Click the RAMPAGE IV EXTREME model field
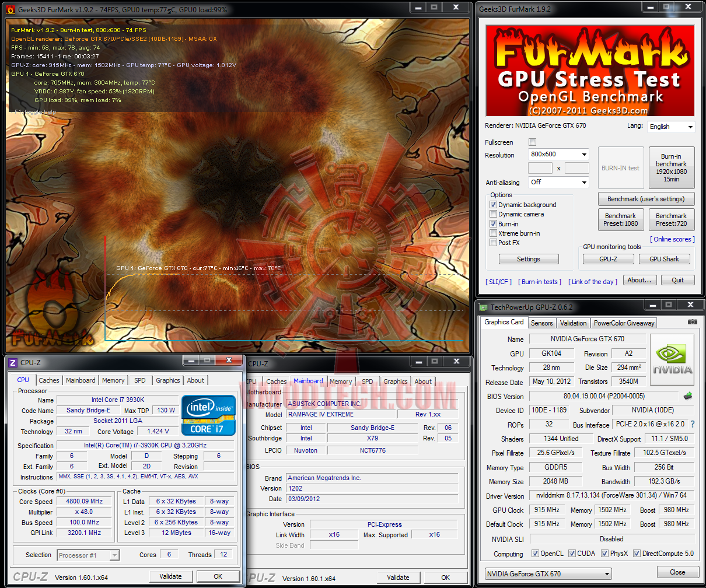This screenshot has width=706, height=588. click(x=341, y=414)
